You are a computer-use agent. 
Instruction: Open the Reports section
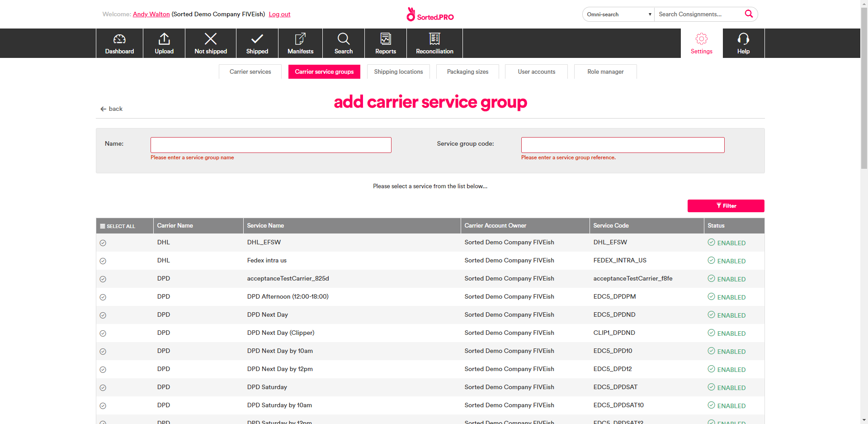point(385,43)
